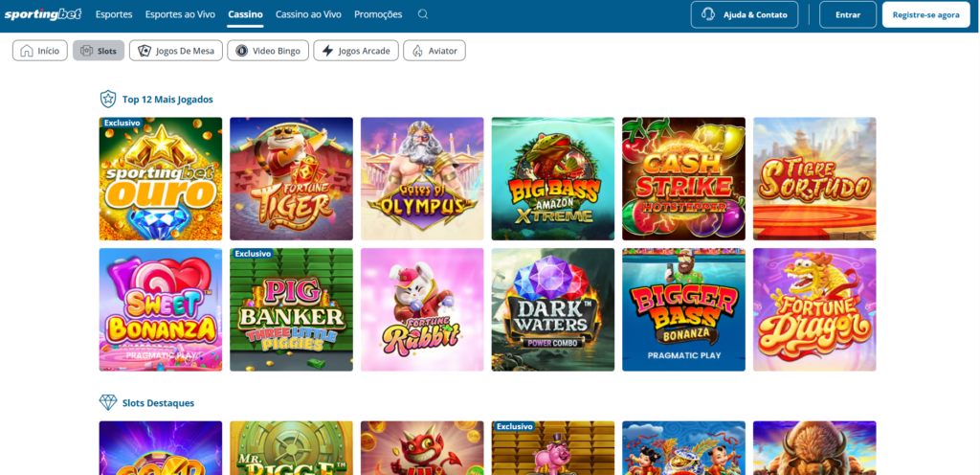Click Exclusivo badge on Pig Banker
Screen dimensions: 980x475
(253, 254)
